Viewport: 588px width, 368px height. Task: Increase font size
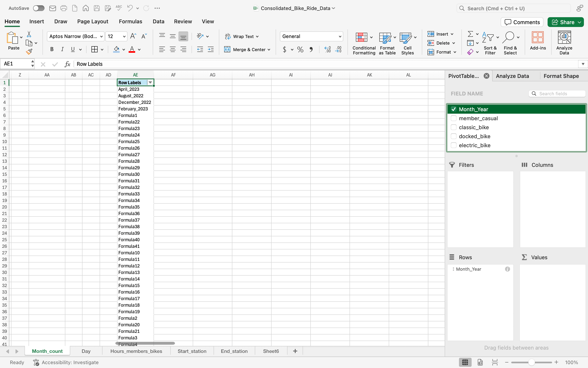(133, 36)
